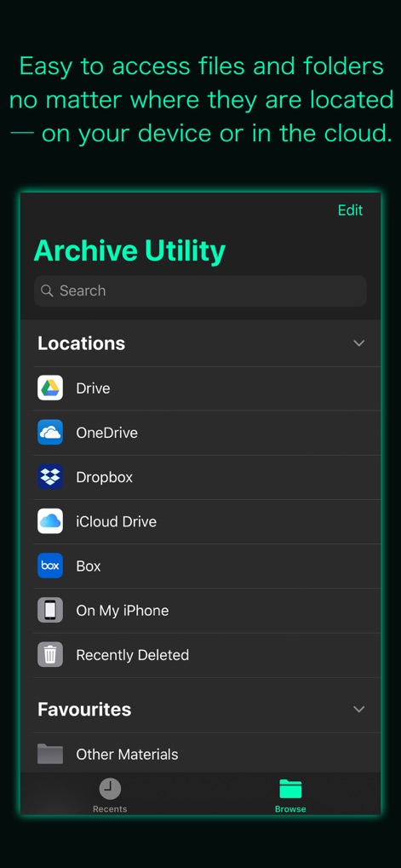Open the Drive location text
Screen dimensions: 401x868
93,388
